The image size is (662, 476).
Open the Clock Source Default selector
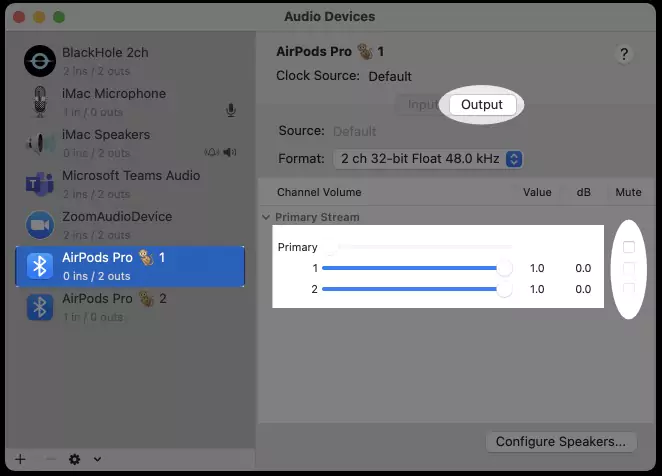click(390, 76)
